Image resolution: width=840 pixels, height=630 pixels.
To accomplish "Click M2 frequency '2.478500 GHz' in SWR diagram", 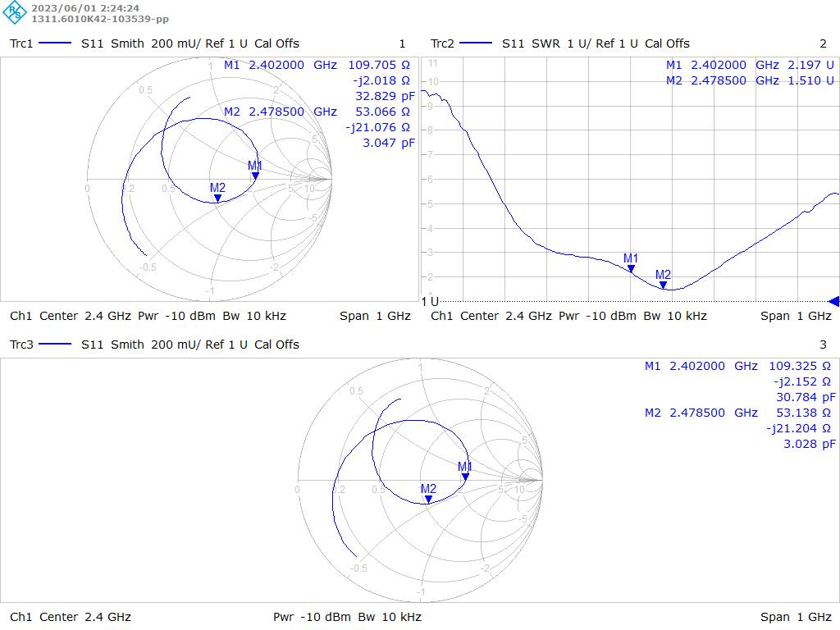I will [x=735, y=80].
